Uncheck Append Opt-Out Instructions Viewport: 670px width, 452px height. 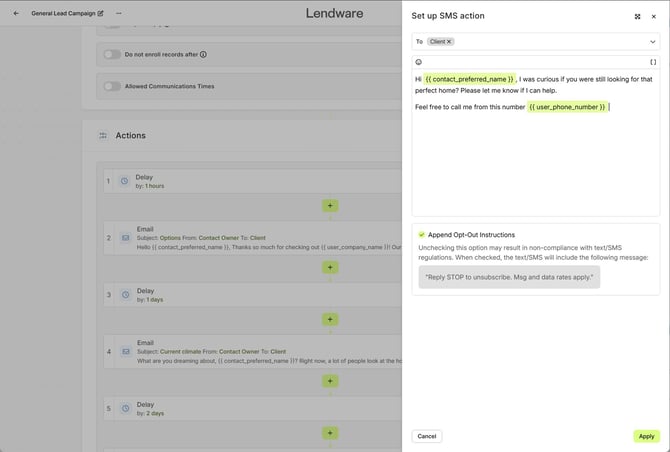tap(422, 234)
